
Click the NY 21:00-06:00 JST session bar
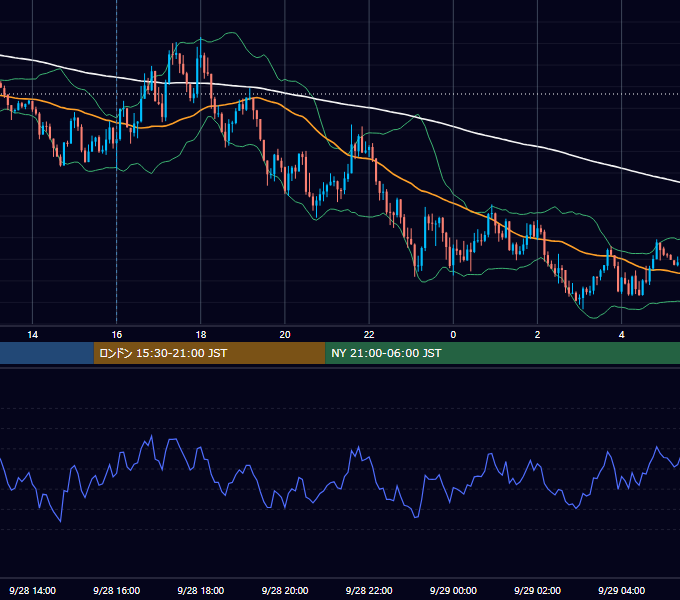503,353
